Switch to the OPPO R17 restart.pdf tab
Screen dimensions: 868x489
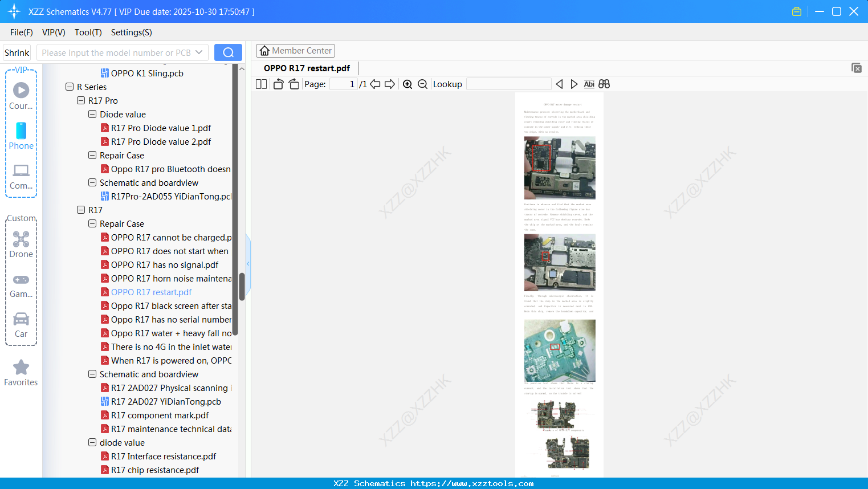pyautogui.click(x=307, y=68)
